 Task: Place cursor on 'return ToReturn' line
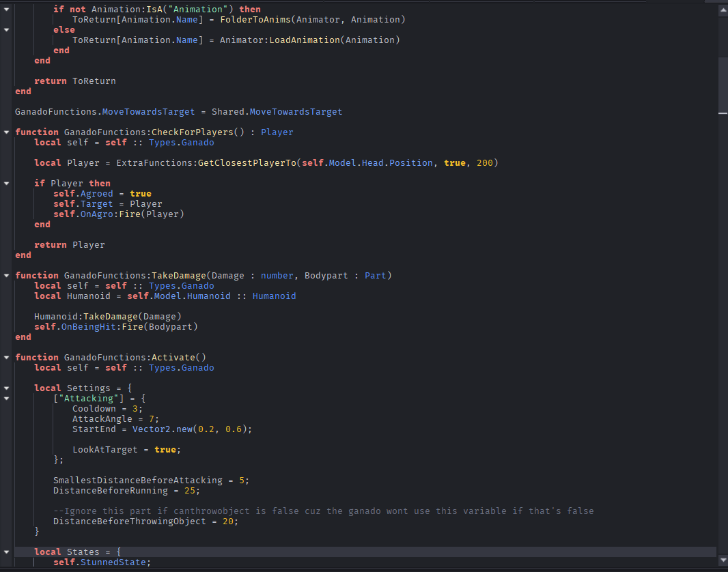point(74,81)
